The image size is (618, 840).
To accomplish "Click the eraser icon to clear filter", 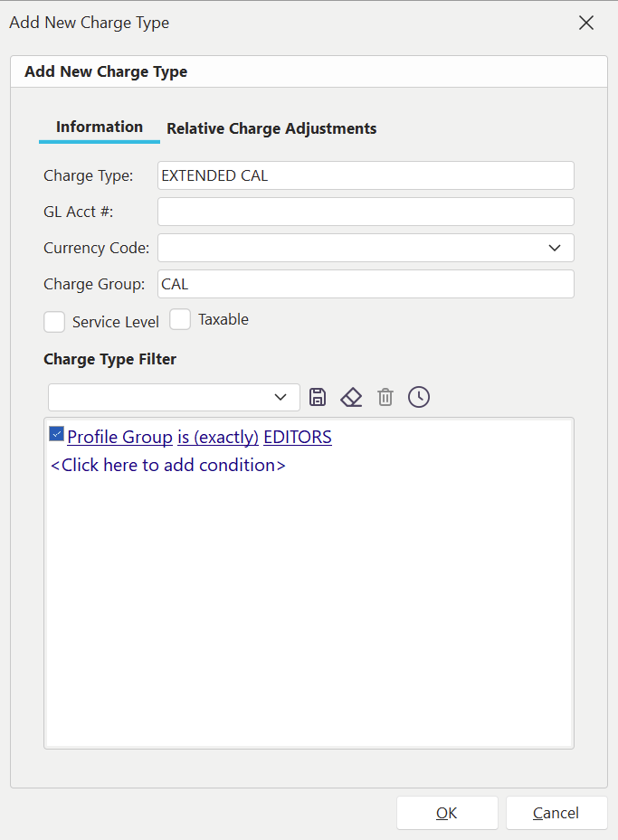I will pos(351,397).
